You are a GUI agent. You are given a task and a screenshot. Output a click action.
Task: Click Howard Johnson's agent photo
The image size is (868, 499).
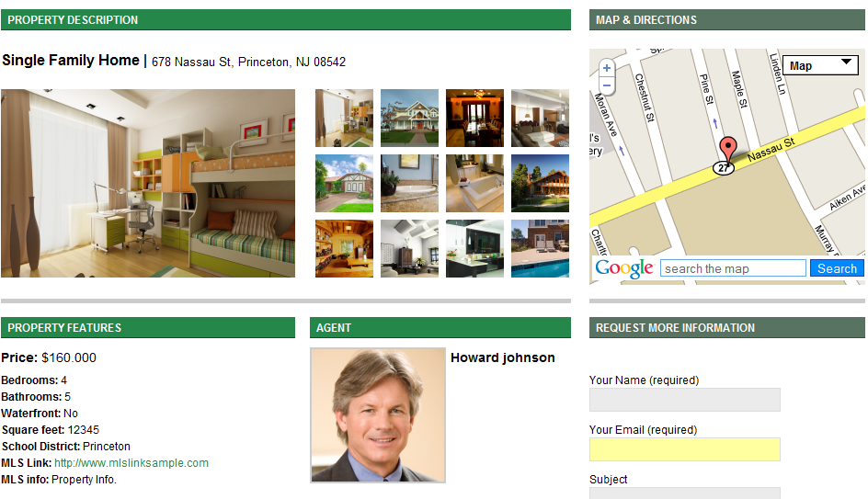coord(378,414)
